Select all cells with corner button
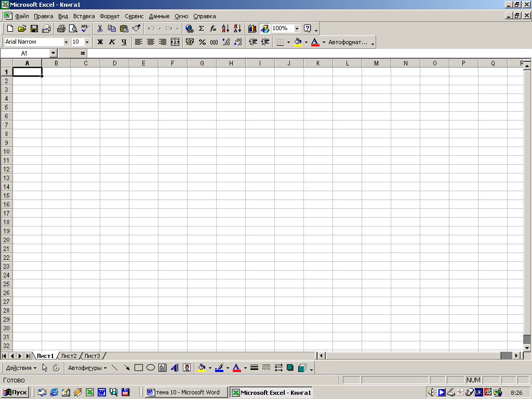This screenshot has height=399, width=532. [7, 63]
